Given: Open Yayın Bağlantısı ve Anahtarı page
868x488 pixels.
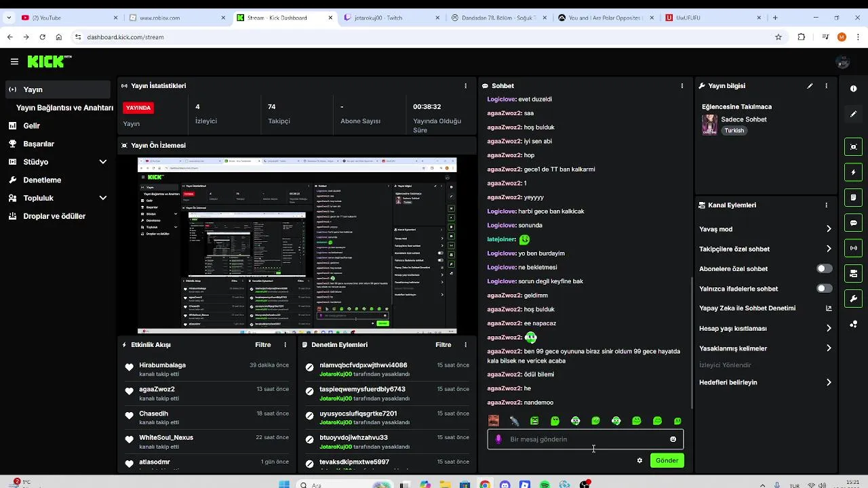Looking at the screenshot, I should (64, 108).
